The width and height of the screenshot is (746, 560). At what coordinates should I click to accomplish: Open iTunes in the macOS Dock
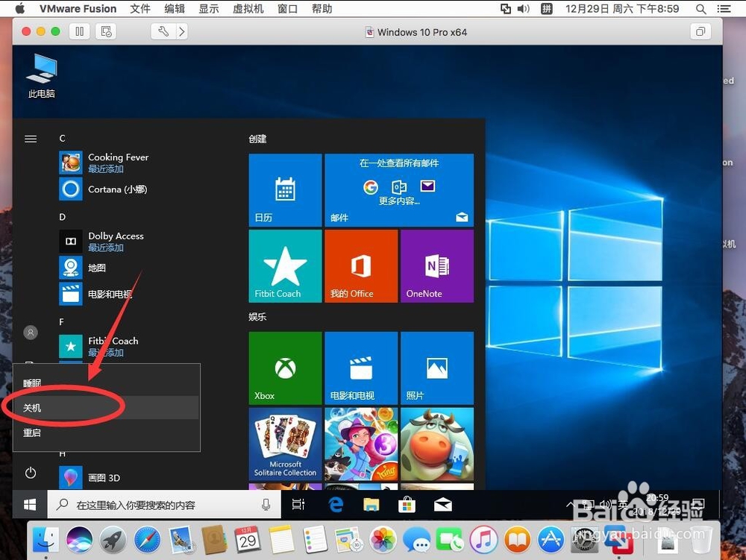[x=483, y=540]
